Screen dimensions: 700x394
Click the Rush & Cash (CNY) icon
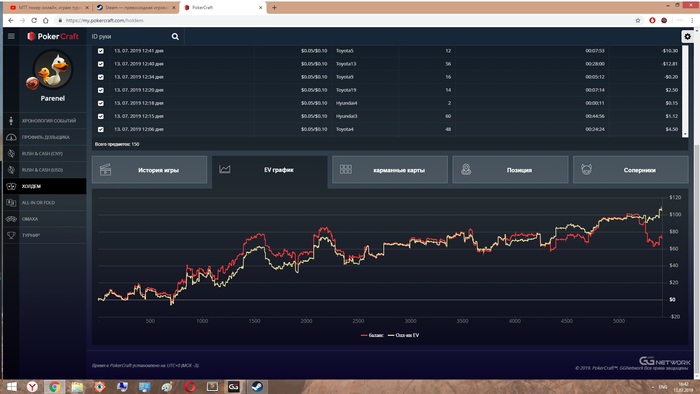[11, 153]
